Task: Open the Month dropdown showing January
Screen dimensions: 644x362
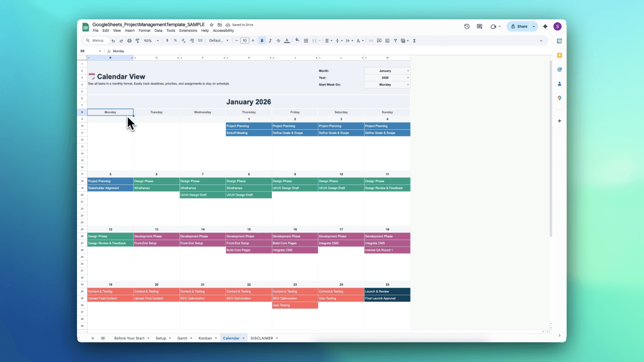Action: [x=387, y=71]
